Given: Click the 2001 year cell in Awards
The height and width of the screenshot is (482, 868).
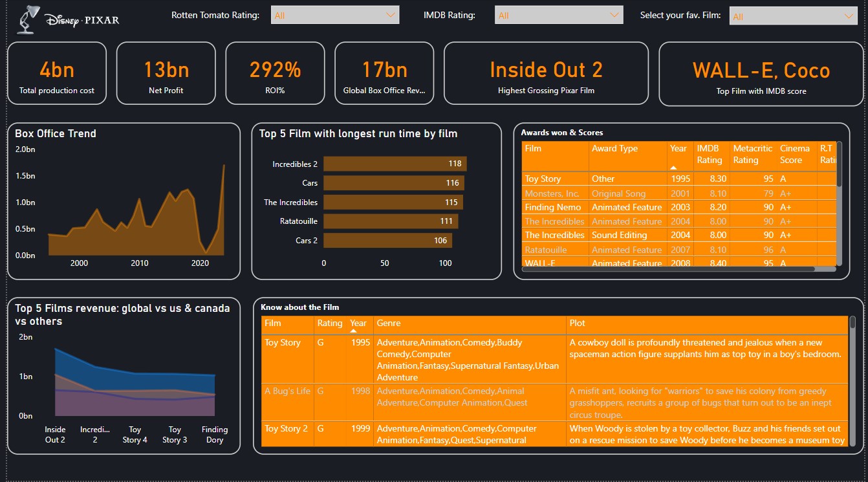Looking at the screenshot, I should point(680,193).
